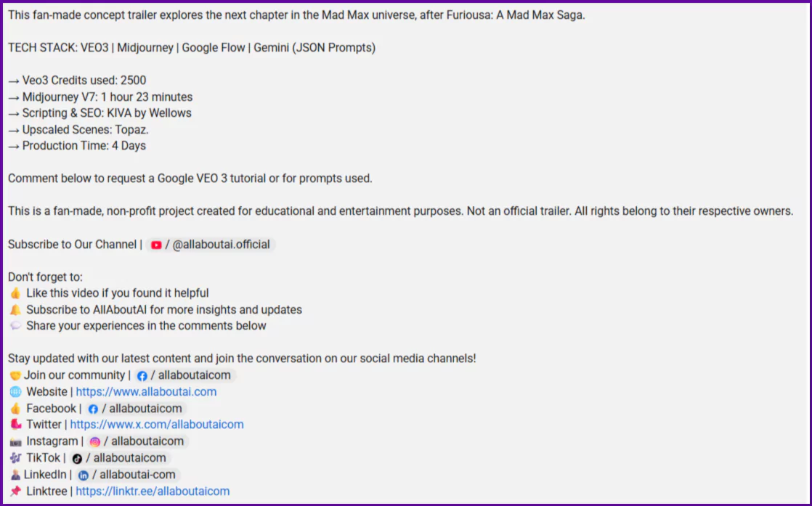Click the Facebook icon in the Facebook row

[93, 409]
